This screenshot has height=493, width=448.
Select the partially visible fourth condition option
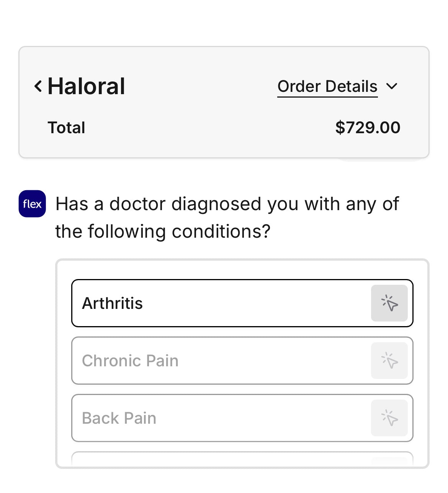pyautogui.click(x=242, y=459)
